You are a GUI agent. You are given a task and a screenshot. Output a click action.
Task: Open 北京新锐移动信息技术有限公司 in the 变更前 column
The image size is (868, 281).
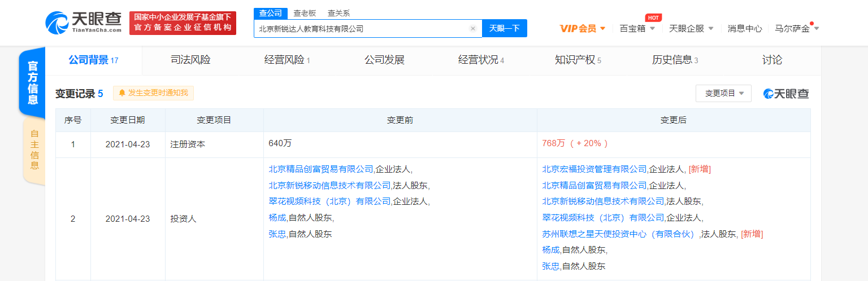329,185
